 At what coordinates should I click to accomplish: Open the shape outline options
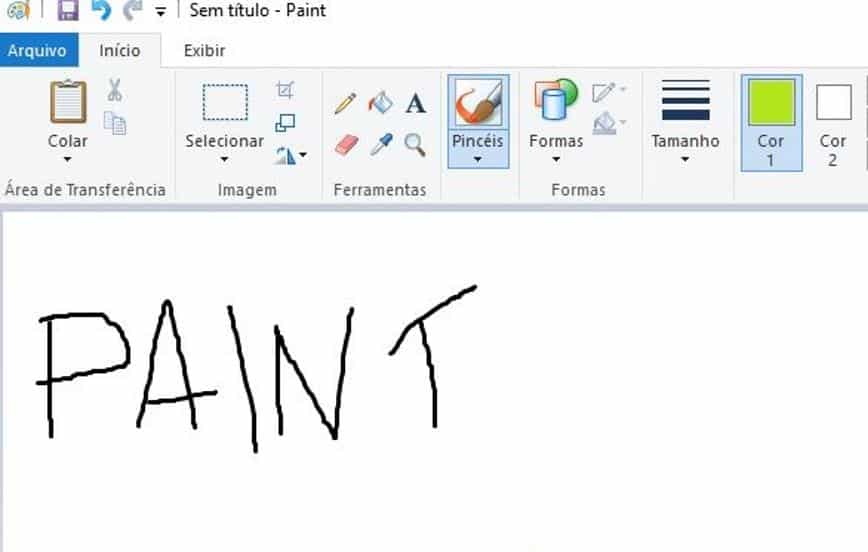(x=608, y=92)
